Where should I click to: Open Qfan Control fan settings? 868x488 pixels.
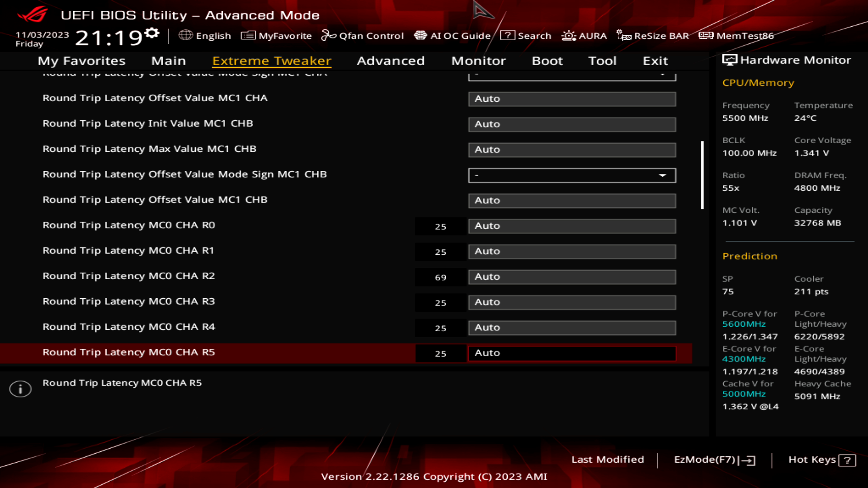363,36
